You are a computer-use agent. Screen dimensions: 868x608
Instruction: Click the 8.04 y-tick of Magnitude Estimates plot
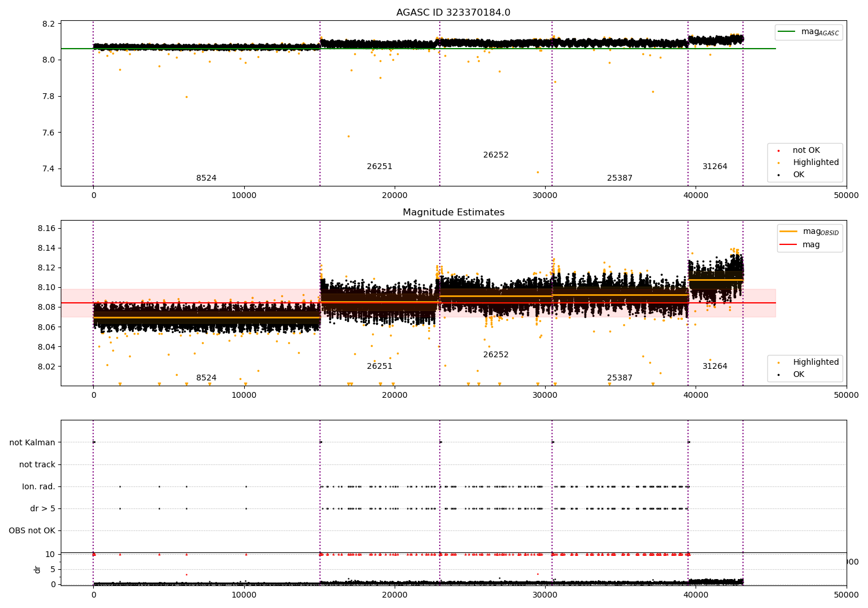(46, 347)
